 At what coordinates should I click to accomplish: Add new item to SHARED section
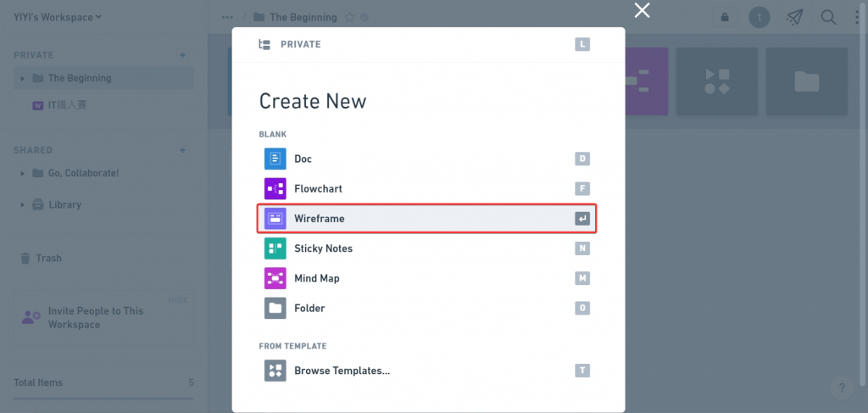(x=183, y=150)
